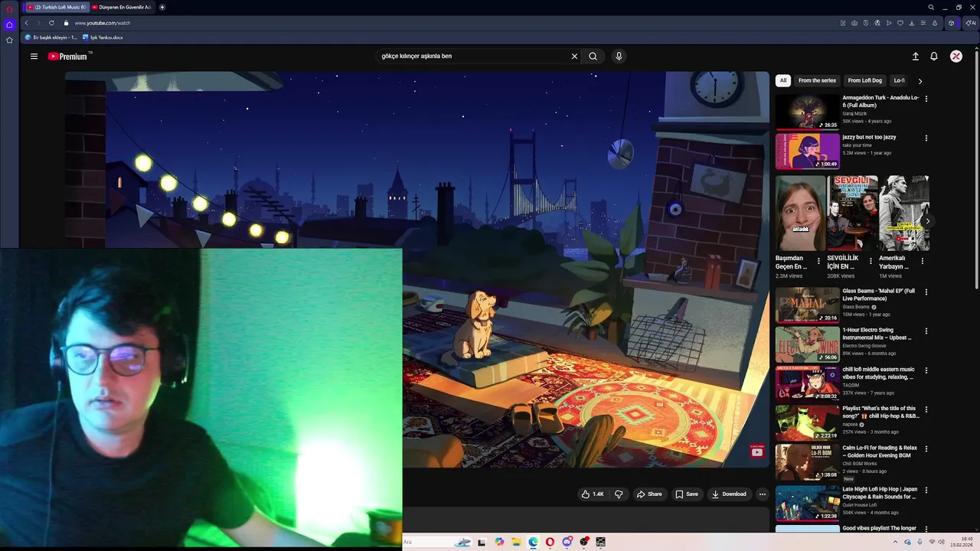Reload the page in browser toolbar
Image resolution: width=980 pixels, height=551 pixels.
click(x=51, y=23)
